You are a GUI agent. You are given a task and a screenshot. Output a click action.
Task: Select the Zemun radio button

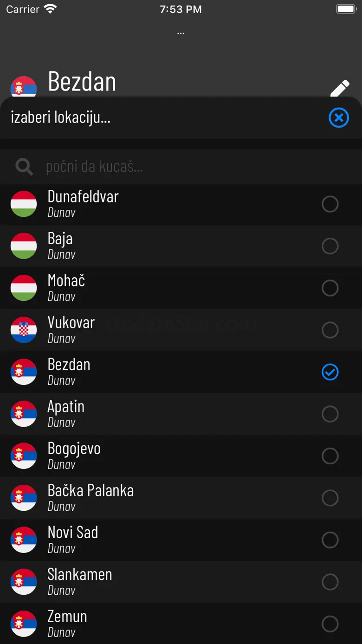[330, 624]
